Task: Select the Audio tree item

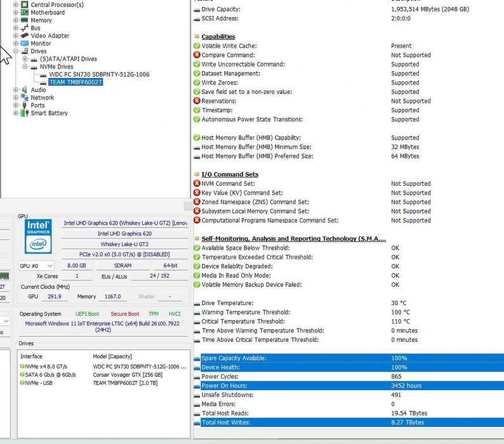Action: 38,89
